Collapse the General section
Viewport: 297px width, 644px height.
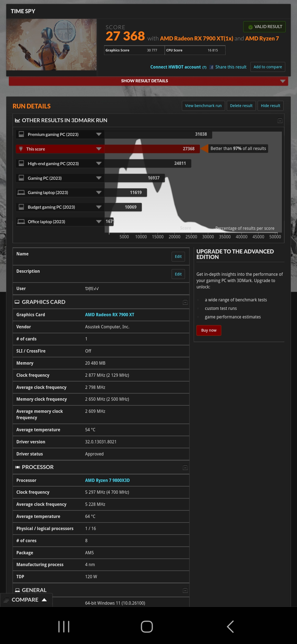click(x=185, y=590)
